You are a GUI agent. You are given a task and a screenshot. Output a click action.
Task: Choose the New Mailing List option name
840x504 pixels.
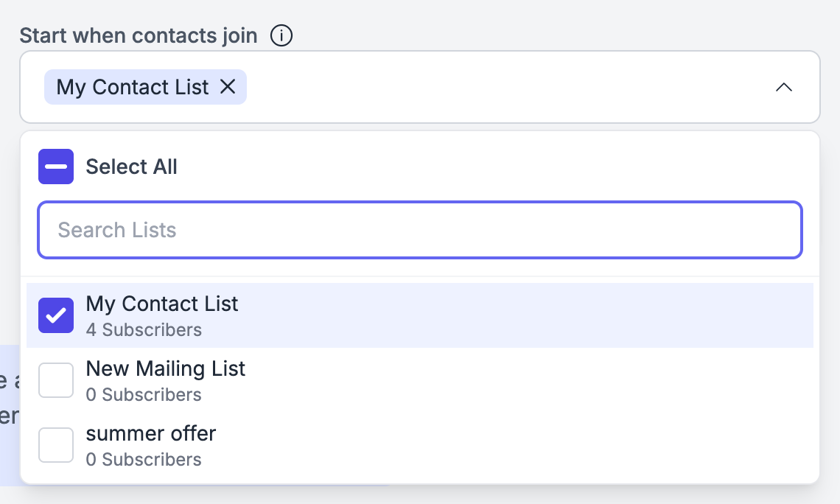pyautogui.click(x=166, y=368)
